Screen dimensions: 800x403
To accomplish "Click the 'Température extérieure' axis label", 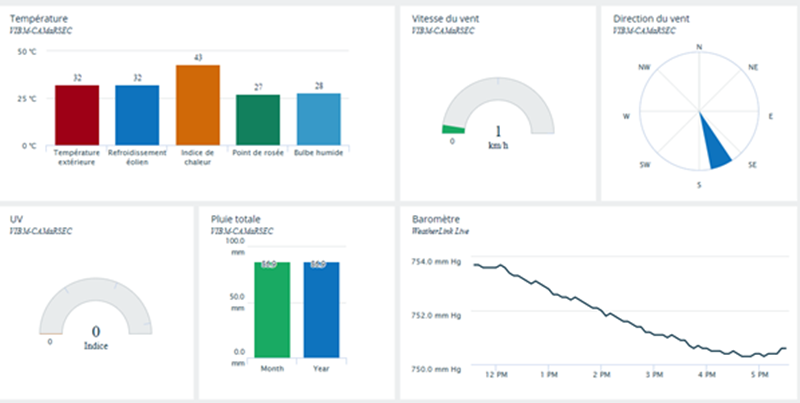I will click(x=77, y=158).
